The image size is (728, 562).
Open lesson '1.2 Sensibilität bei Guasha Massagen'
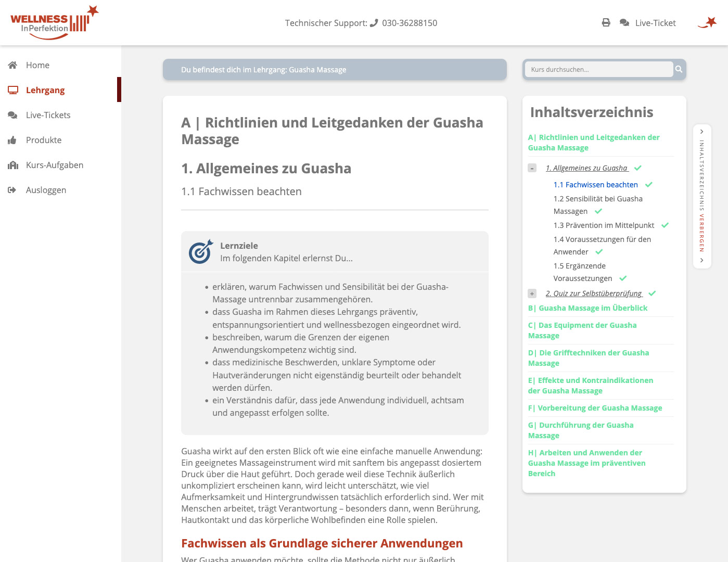tap(598, 205)
